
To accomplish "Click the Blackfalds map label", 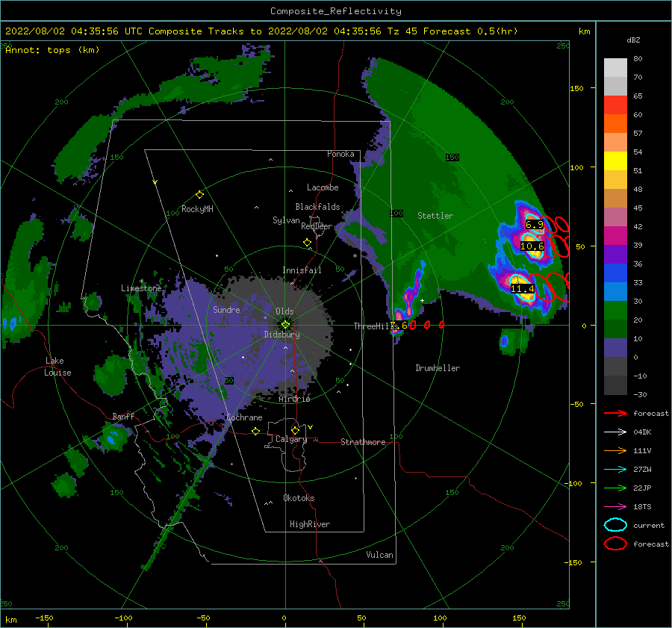I will (x=317, y=207).
